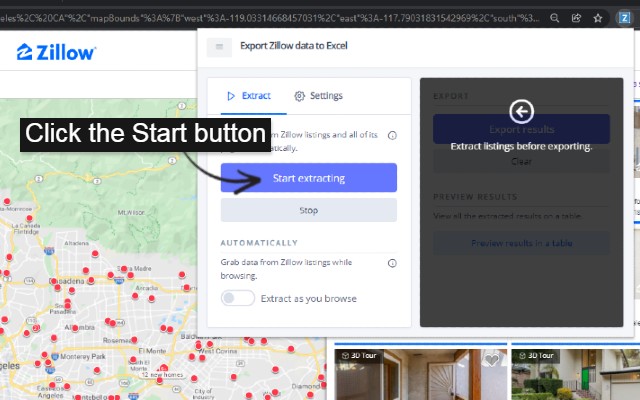Click the Clear button
The height and width of the screenshot is (400, 640).
pyautogui.click(x=521, y=162)
